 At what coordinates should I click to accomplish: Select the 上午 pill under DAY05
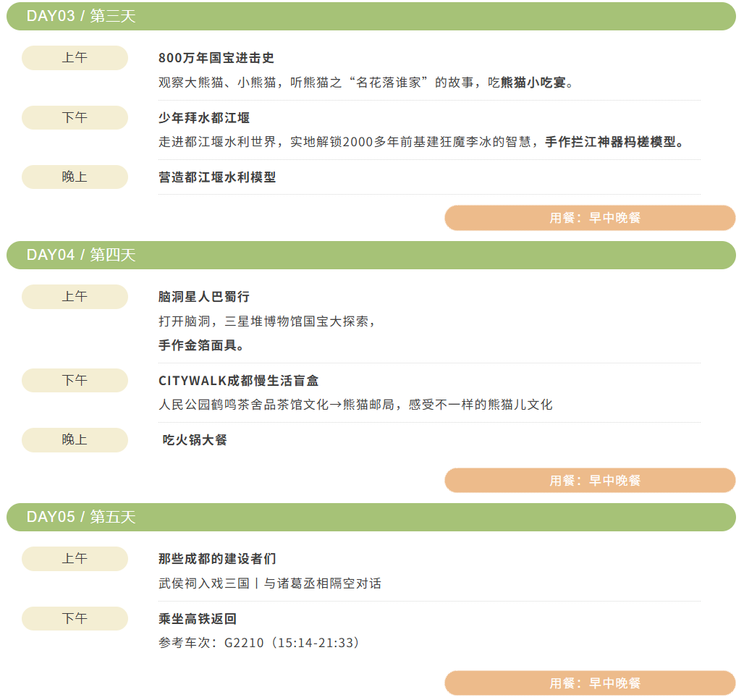pos(74,559)
